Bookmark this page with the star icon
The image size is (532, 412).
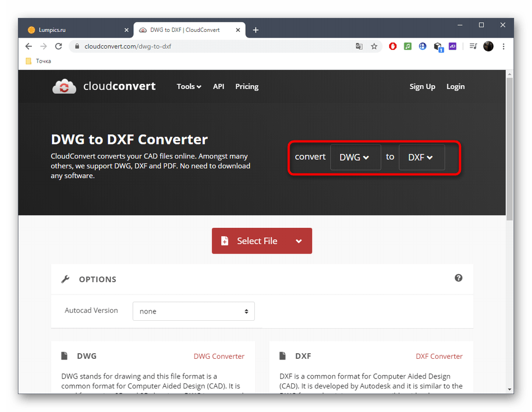point(374,46)
